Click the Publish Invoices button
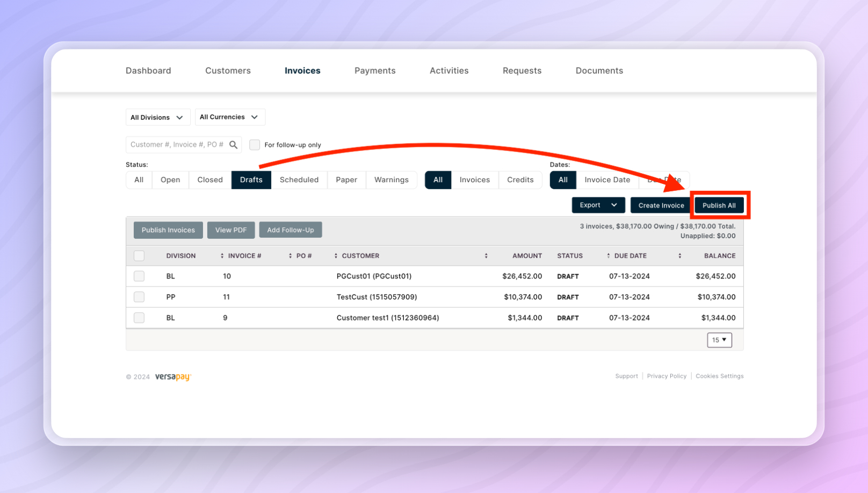Screen dimensions: 868x493 [x=168, y=230]
